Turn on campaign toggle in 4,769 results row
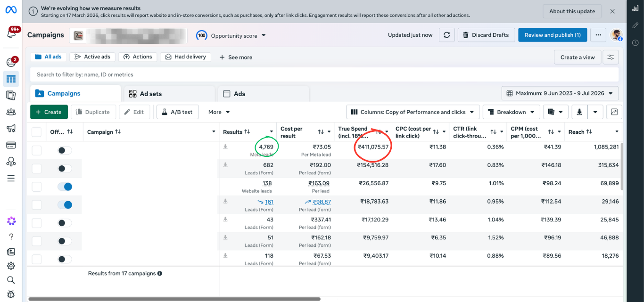Viewport: 644px width, 302px height. 65,150
